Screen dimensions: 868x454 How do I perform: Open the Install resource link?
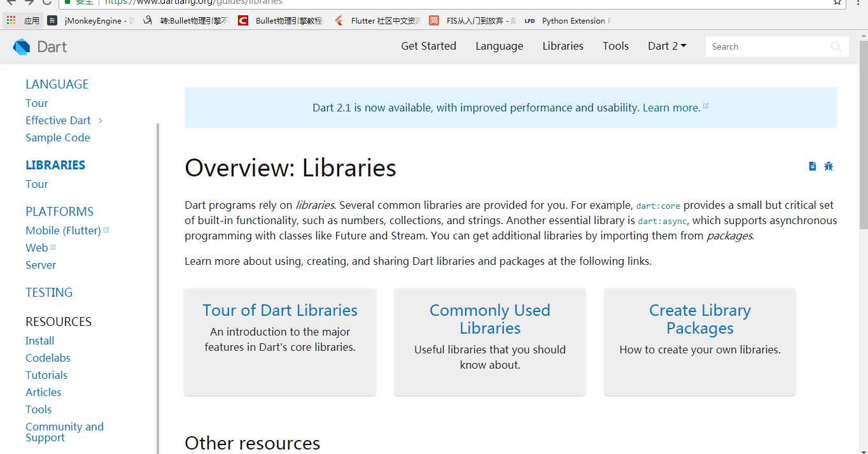(x=39, y=341)
